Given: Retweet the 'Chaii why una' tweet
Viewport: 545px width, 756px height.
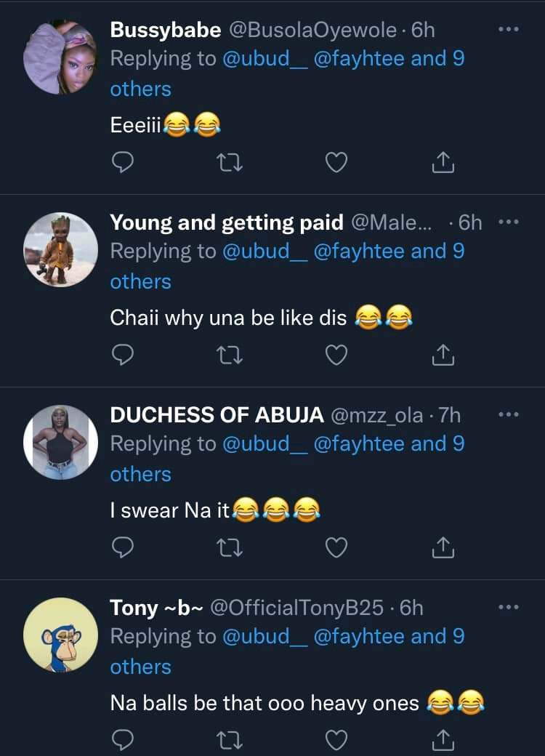Looking at the screenshot, I should 230,355.
